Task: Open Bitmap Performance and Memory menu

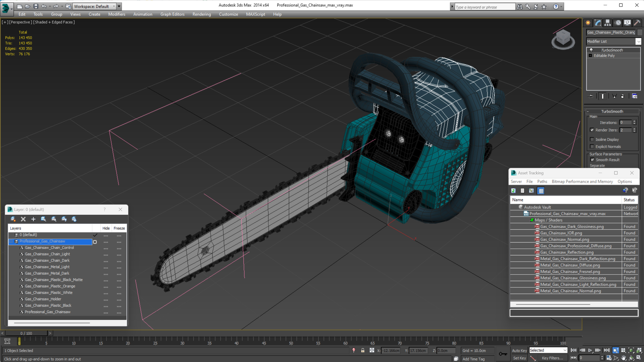Action: click(582, 181)
